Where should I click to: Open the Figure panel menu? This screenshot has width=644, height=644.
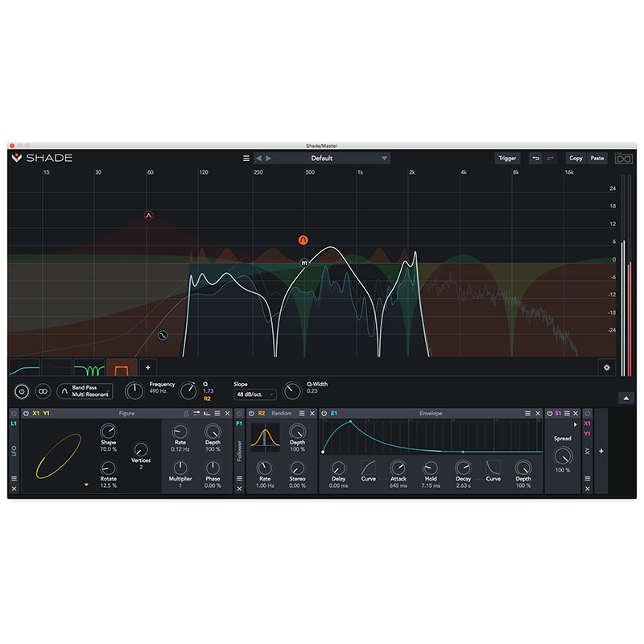coord(217,414)
